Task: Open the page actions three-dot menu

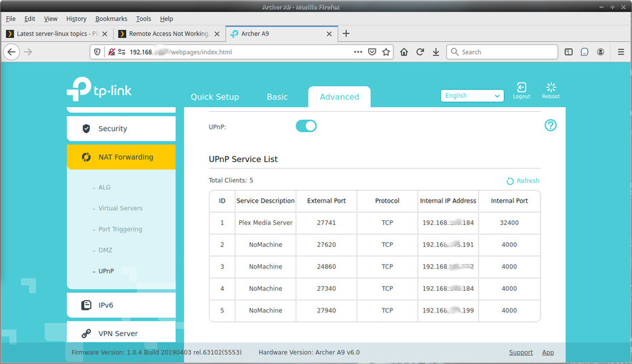Action: [358, 52]
